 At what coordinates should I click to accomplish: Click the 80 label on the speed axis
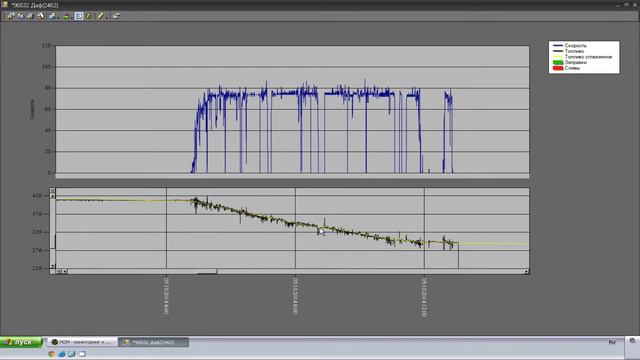[48, 88]
